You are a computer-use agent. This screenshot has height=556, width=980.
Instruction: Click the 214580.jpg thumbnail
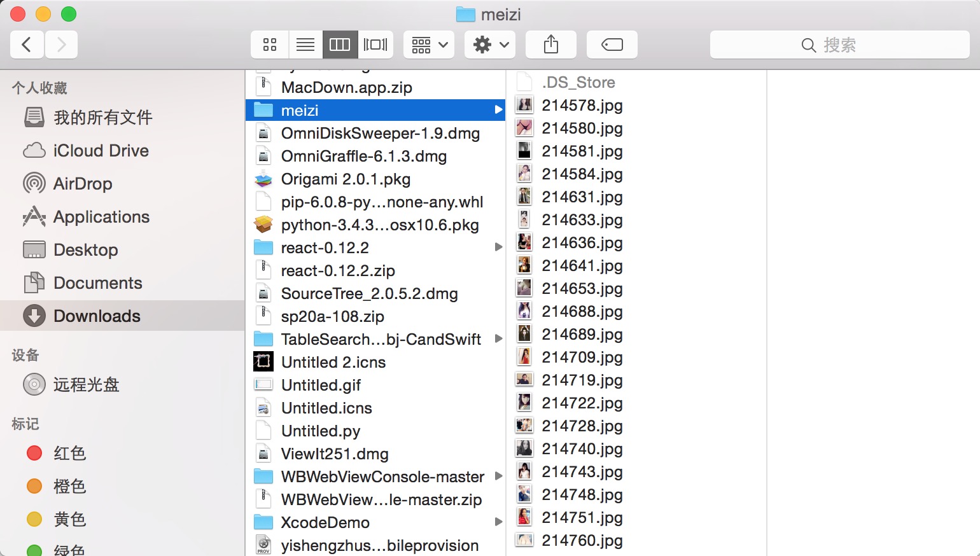[524, 128]
